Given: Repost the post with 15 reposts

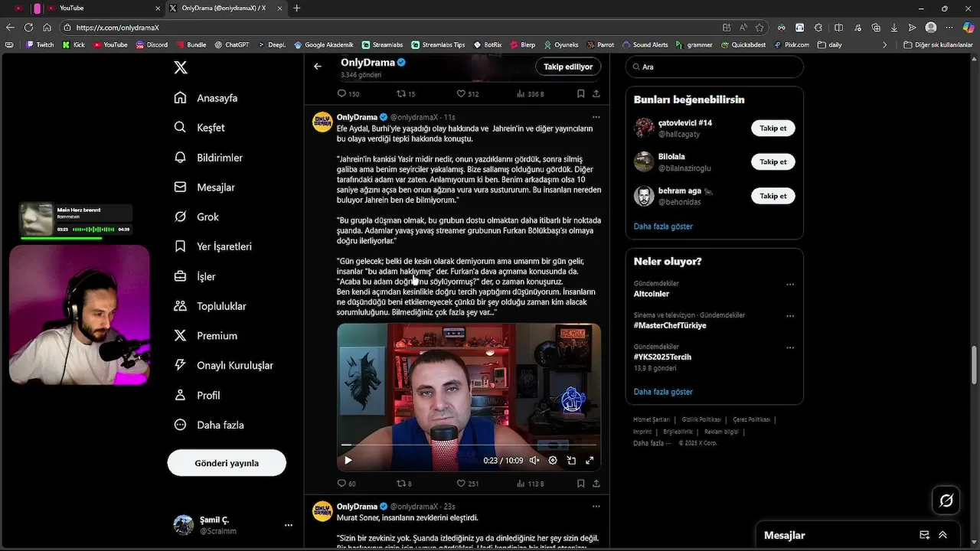Looking at the screenshot, I should click(405, 94).
